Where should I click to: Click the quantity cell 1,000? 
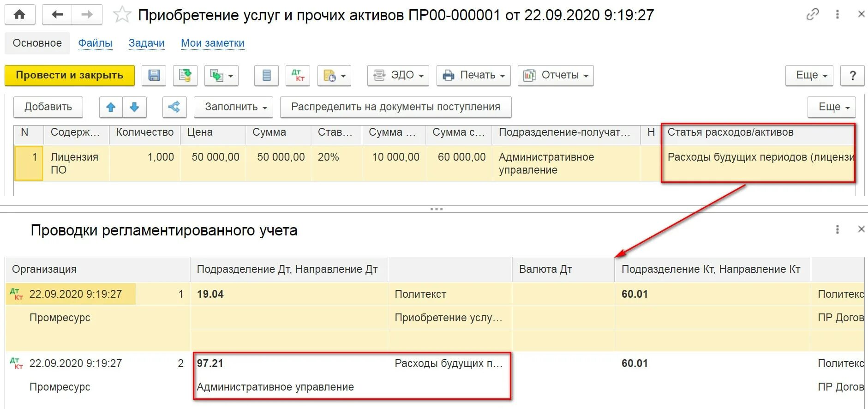pos(144,163)
